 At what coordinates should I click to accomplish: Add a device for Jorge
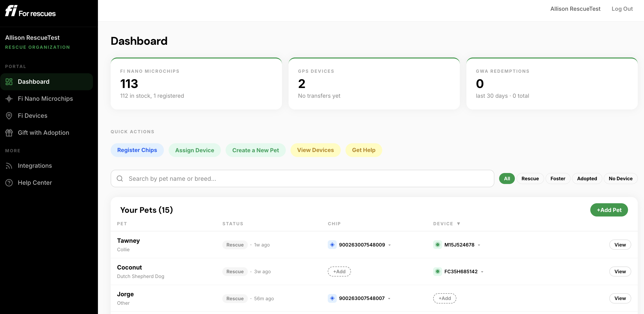445,298
